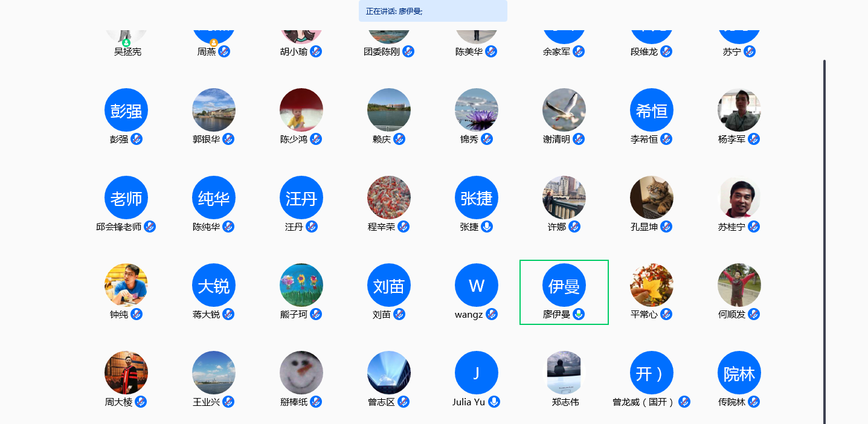Viewport: 868px width, 424px height.
Task: Click the vertical scrollbar on the right edge
Action: tap(824, 242)
